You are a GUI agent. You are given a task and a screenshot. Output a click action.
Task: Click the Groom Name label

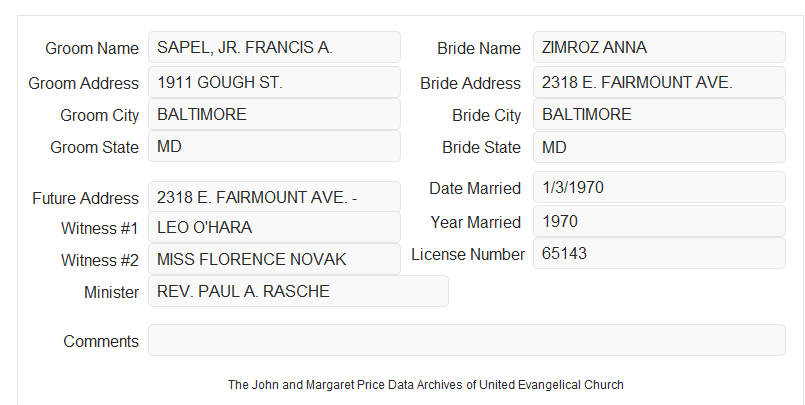[x=92, y=48]
